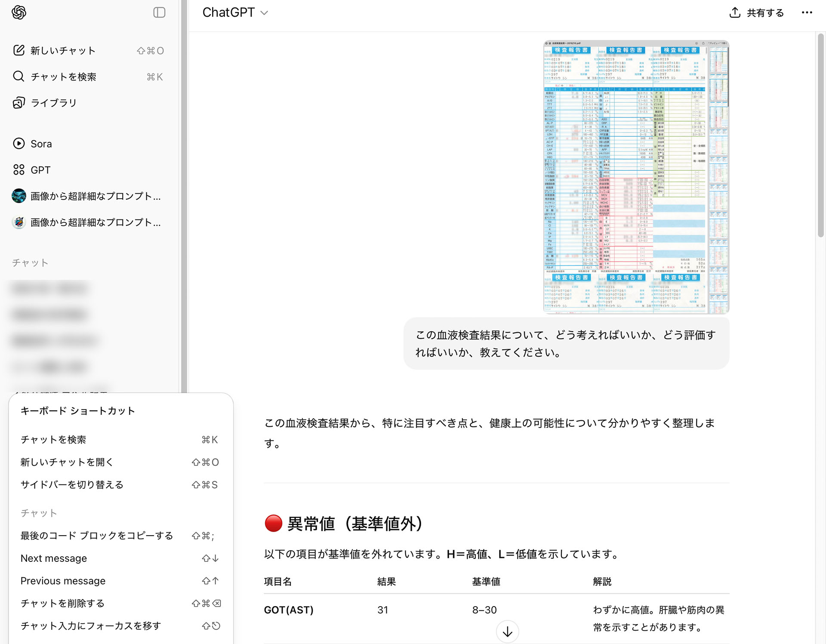Click the OpenAI logo in the sidebar

(x=18, y=12)
